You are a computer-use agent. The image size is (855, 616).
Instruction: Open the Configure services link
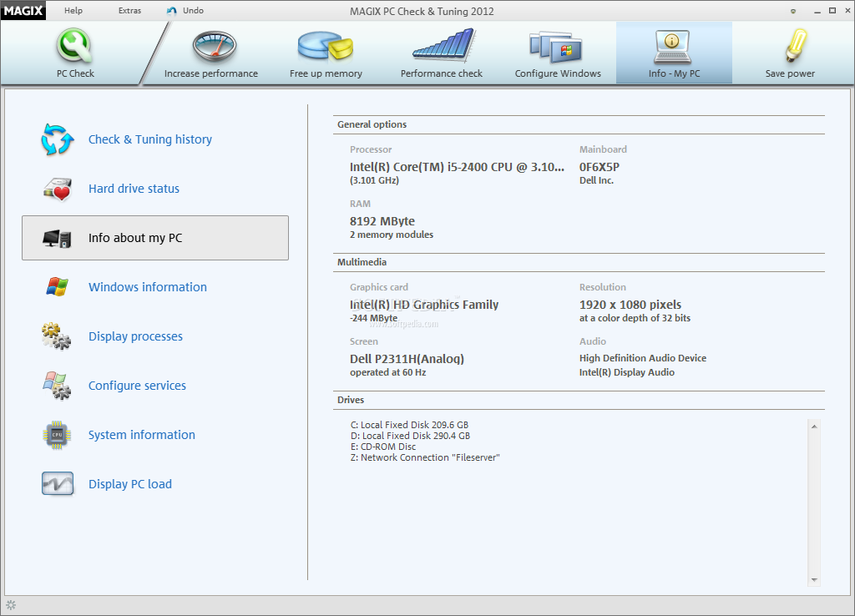pos(137,386)
